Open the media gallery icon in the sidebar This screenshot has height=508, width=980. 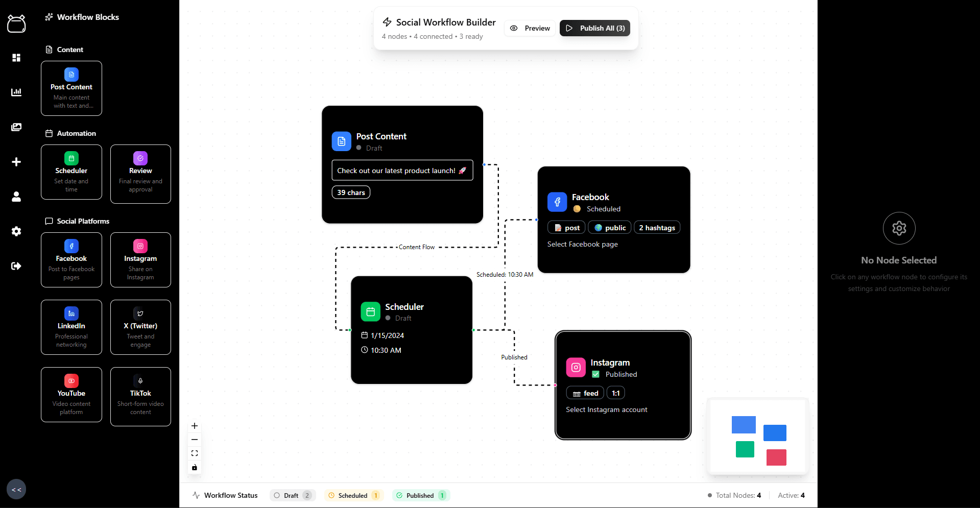16,127
